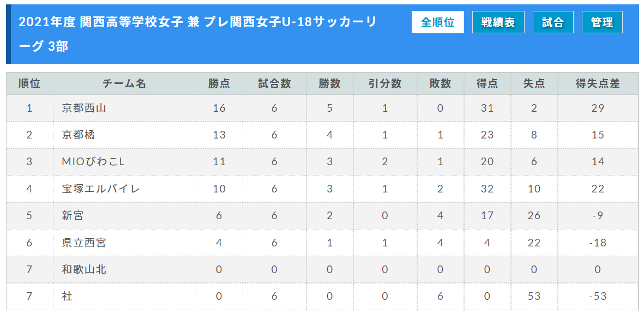Image resolution: width=644 pixels, height=314 pixels.
Task: Click the 順位 column header
Action: (x=29, y=84)
